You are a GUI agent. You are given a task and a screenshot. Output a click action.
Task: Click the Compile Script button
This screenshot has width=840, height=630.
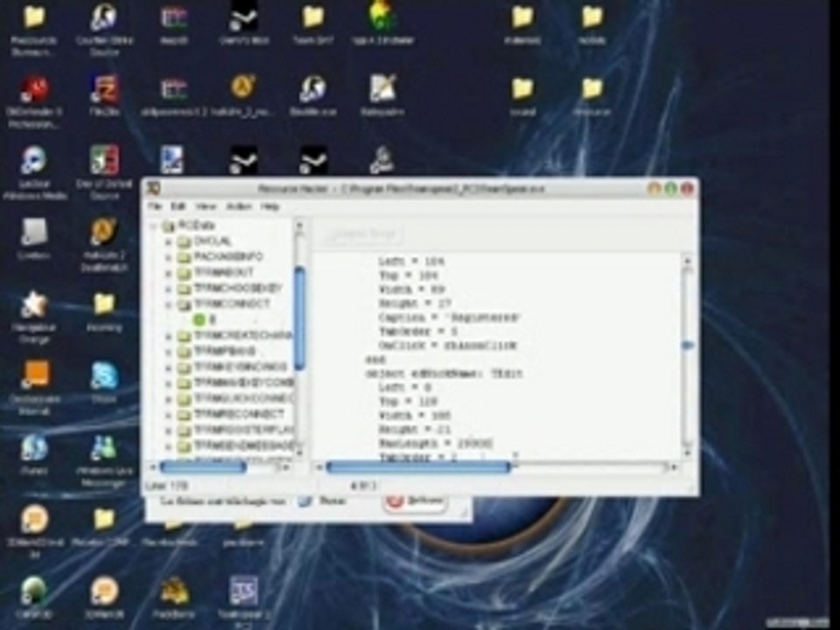pyautogui.click(x=362, y=234)
